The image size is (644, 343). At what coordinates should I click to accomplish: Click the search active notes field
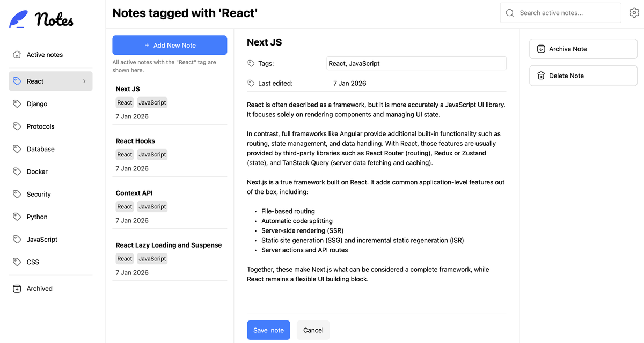(560, 12)
